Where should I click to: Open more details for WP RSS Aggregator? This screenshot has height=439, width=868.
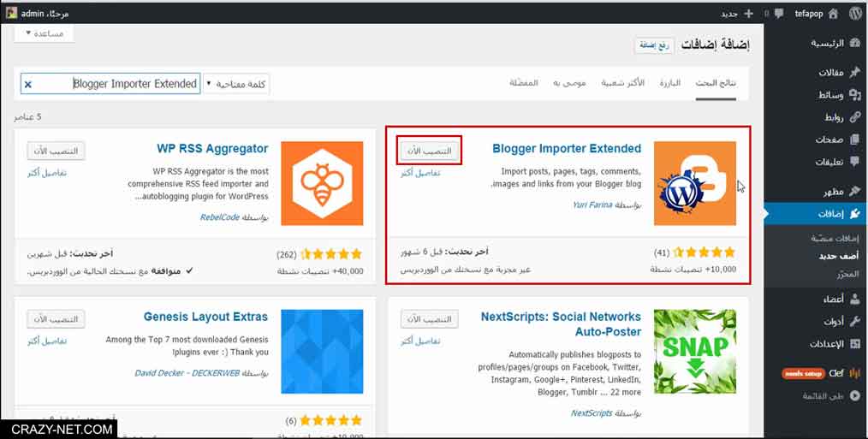(x=47, y=173)
